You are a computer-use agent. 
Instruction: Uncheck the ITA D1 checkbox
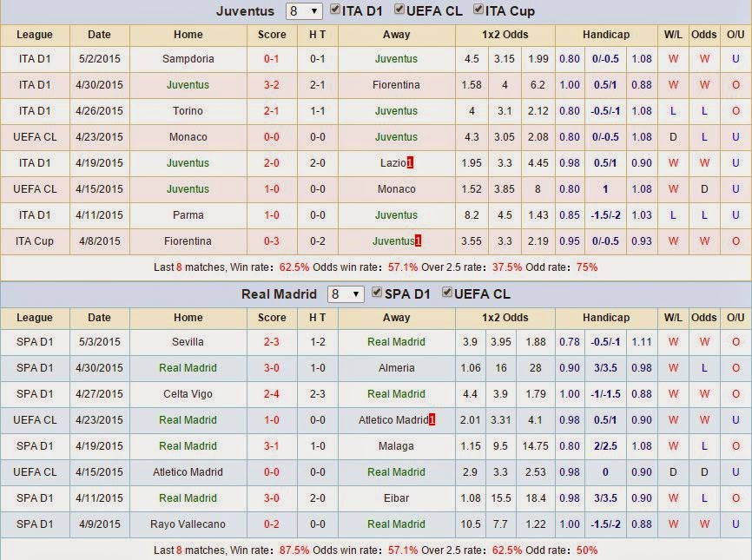335,10
